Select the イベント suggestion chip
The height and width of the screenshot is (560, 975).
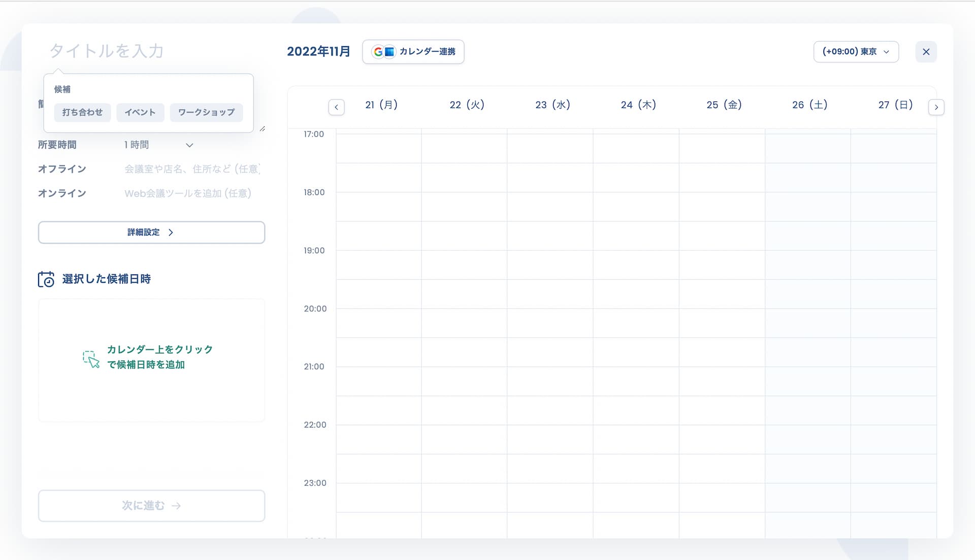140,112
